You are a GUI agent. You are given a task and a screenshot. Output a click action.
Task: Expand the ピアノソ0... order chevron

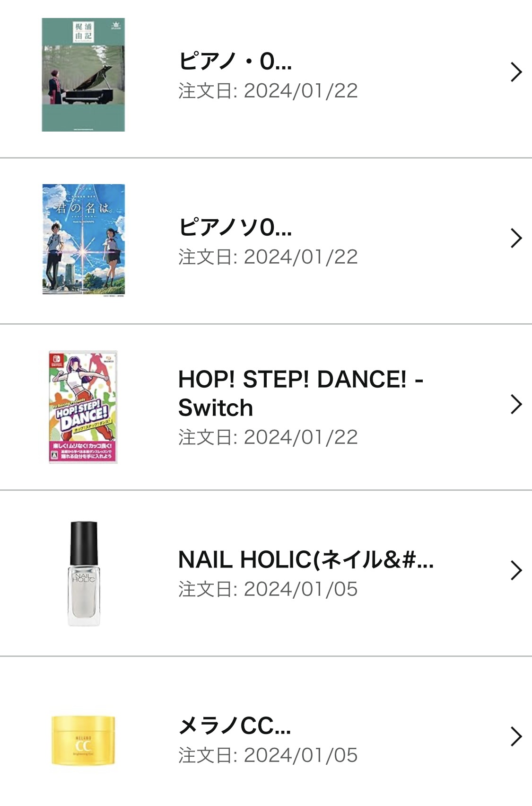pyautogui.click(x=516, y=238)
